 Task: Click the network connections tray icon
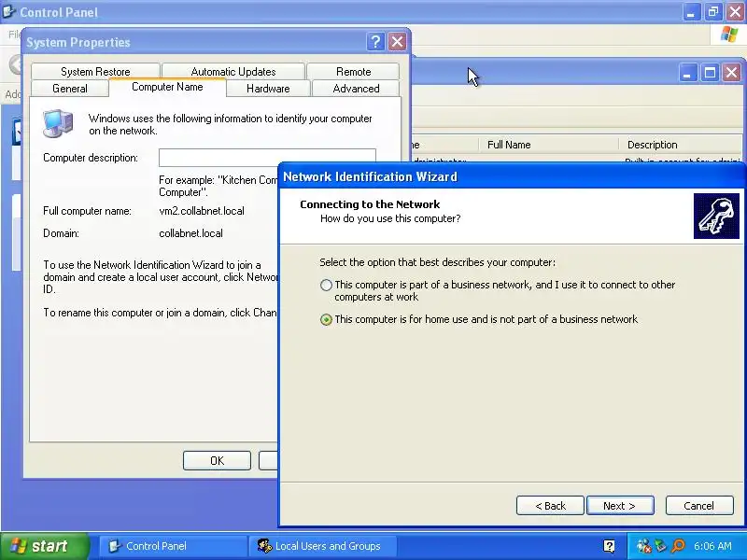643,546
